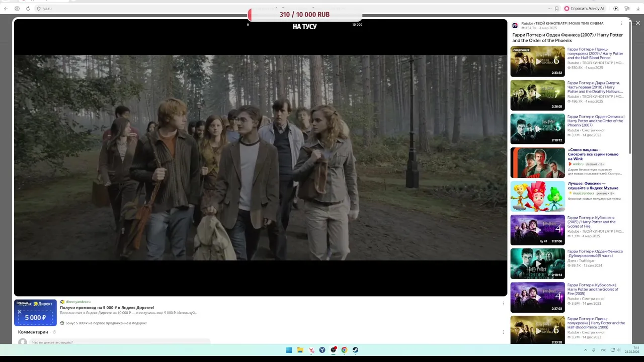Click the Яндекс Директ 5 000 ₽ ad image

point(35,313)
